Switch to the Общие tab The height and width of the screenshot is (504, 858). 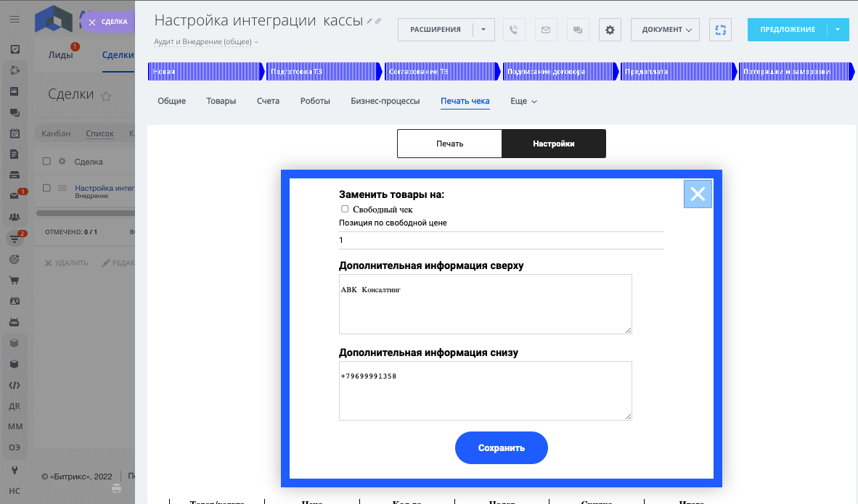point(172,101)
